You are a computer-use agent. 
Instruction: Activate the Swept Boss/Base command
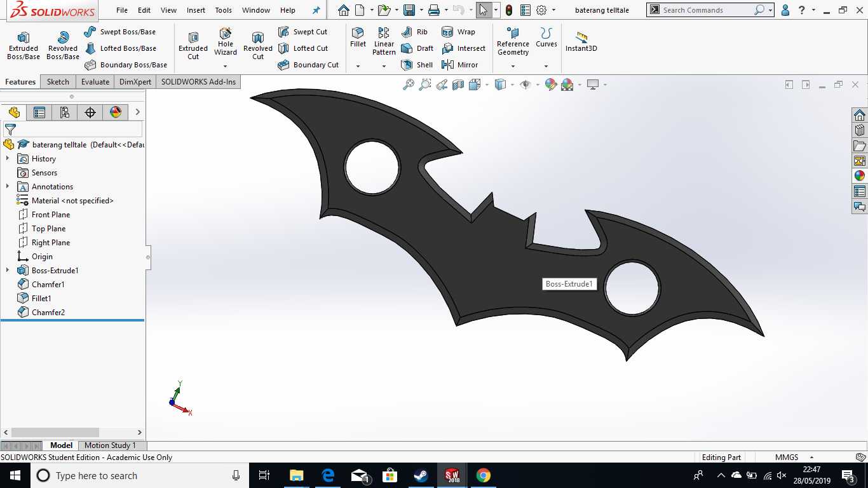tap(120, 32)
